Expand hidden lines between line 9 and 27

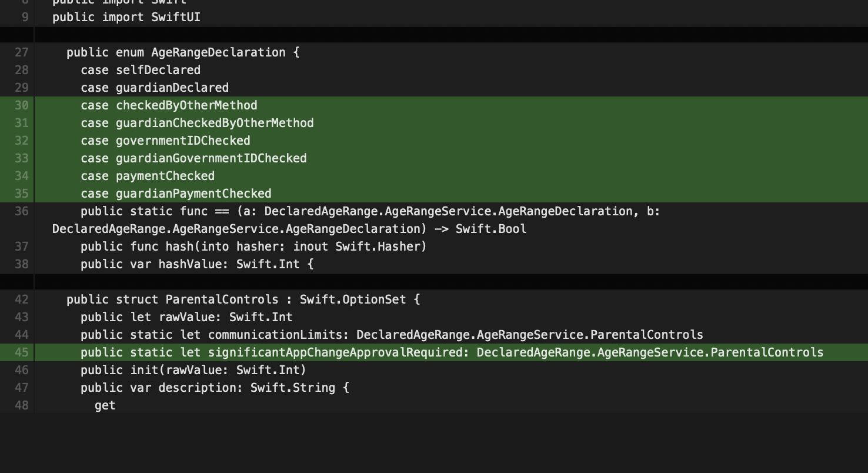click(x=433, y=35)
